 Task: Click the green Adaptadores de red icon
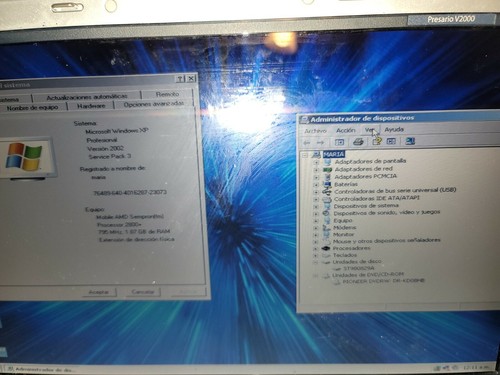(x=328, y=169)
